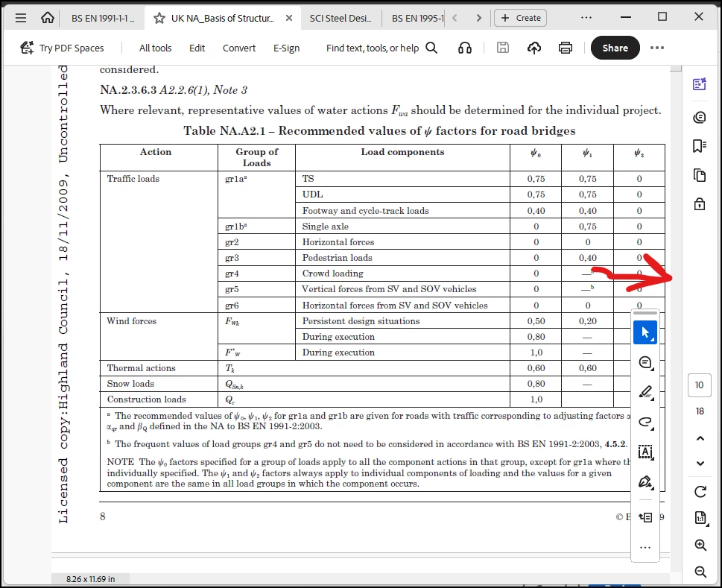Go to the Home view

coord(48,18)
